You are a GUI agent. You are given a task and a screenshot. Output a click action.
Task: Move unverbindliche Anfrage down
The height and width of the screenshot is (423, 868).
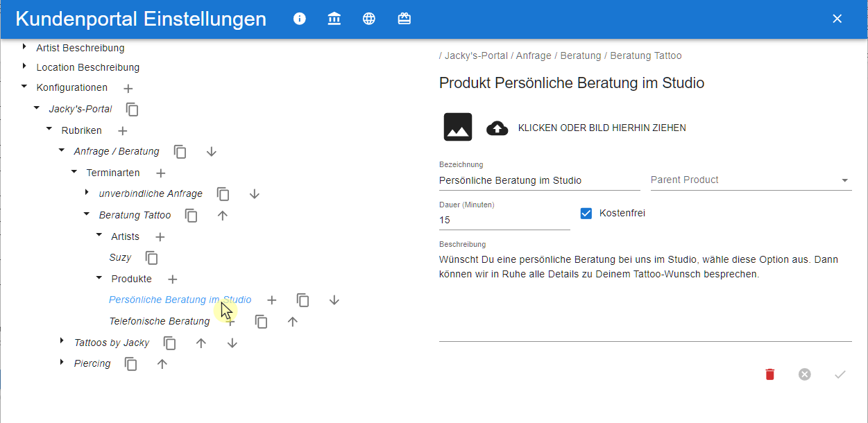[255, 194]
